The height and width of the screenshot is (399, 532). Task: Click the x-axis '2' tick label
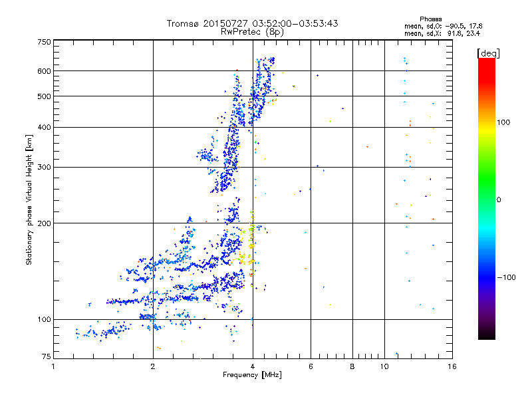click(x=153, y=366)
